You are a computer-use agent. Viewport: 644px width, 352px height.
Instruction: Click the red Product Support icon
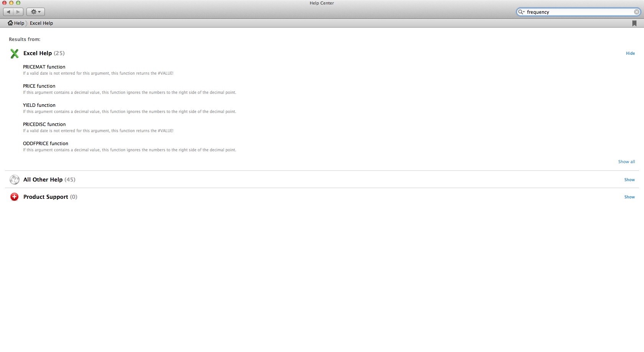15,197
